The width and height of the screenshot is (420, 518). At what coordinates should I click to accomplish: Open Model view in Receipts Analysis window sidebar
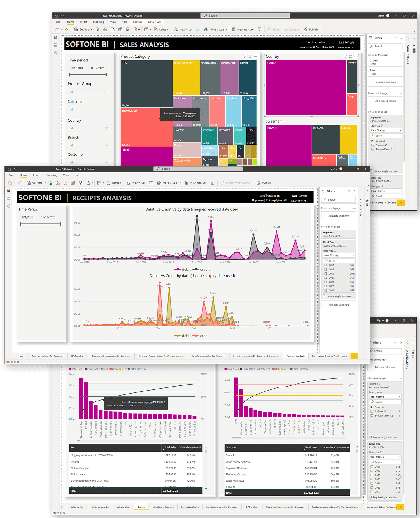[x=8, y=206]
